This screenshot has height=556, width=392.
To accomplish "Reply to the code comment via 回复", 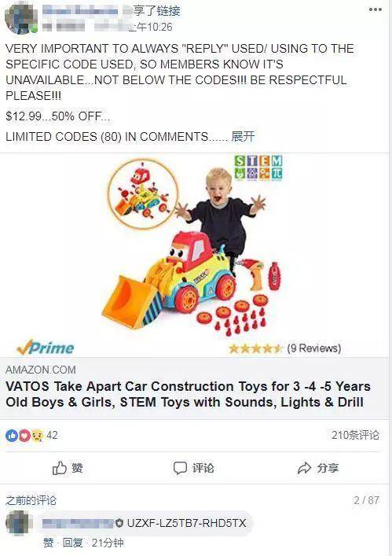I will tap(72, 543).
